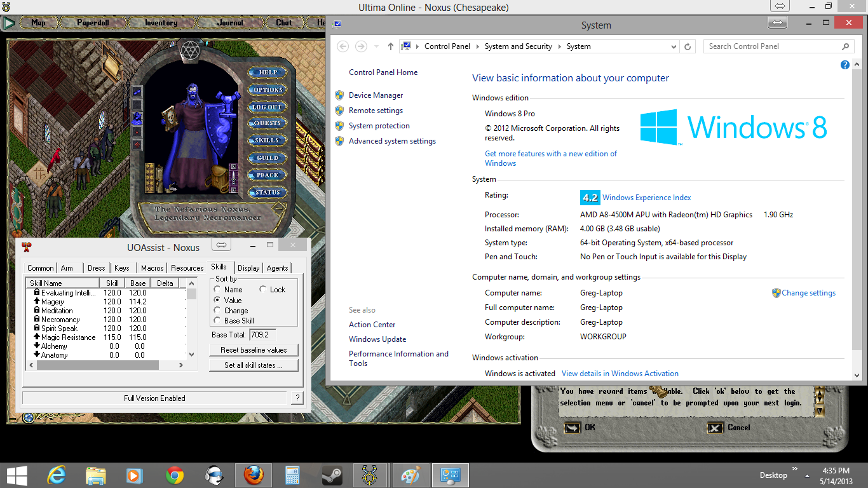Click the blue help icon in System window

tap(845, 65)
